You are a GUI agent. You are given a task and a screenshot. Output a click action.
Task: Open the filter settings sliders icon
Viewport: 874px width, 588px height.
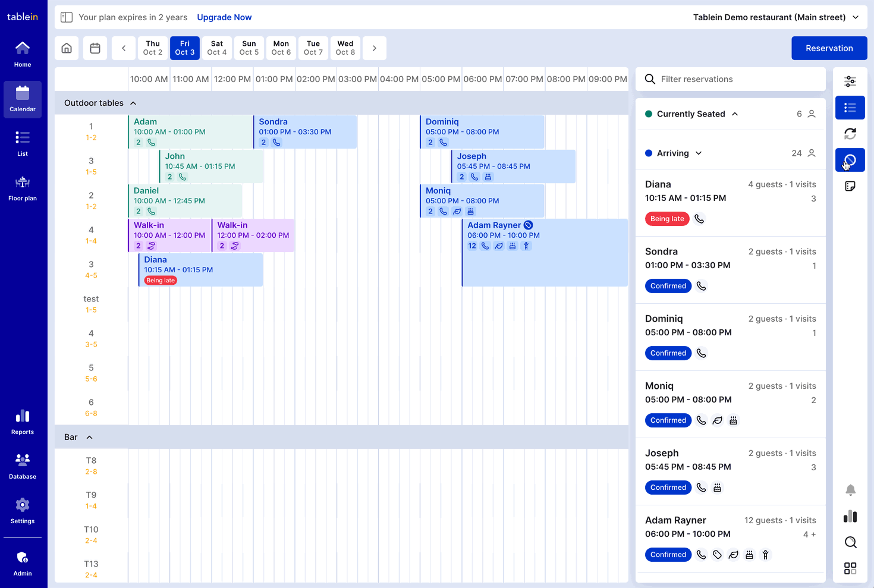[x=850, y=81]
